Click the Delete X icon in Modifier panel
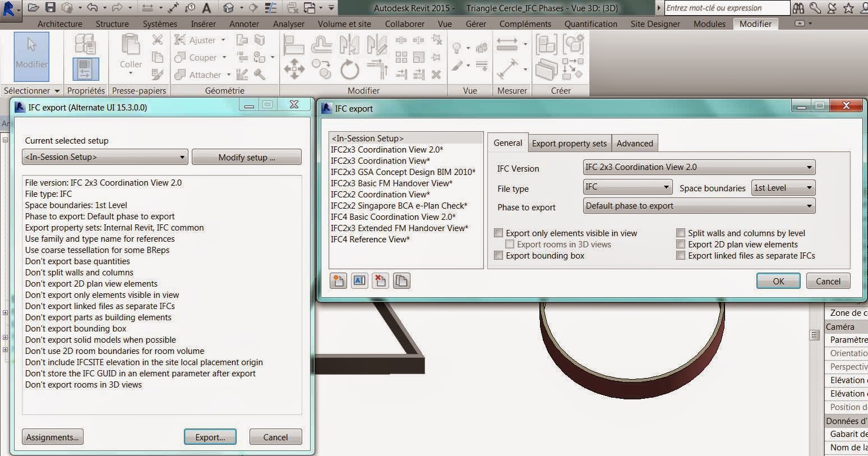Screen dimensions: 868x456 pyautogui.click(x=436, y=74)
